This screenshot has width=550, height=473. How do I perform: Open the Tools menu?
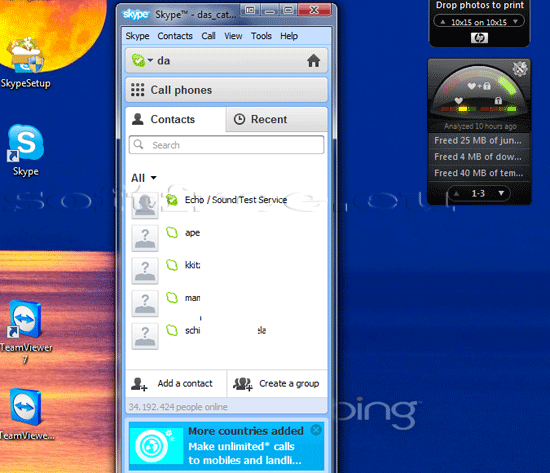261,36
